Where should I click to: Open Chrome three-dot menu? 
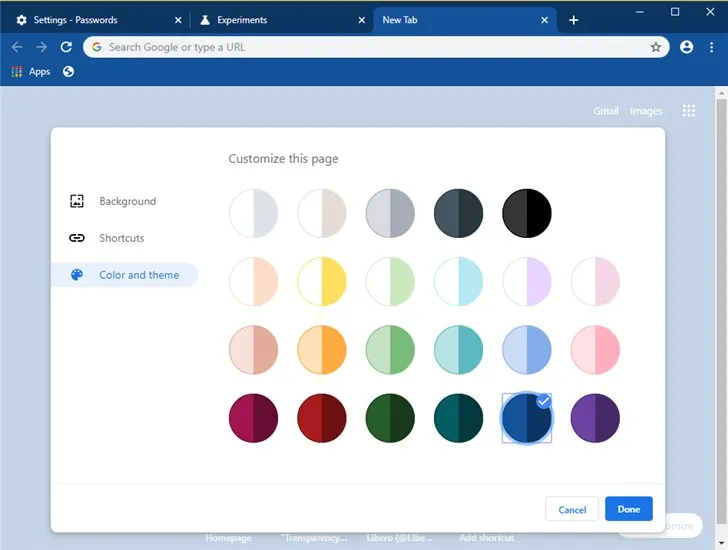(711, 47)
